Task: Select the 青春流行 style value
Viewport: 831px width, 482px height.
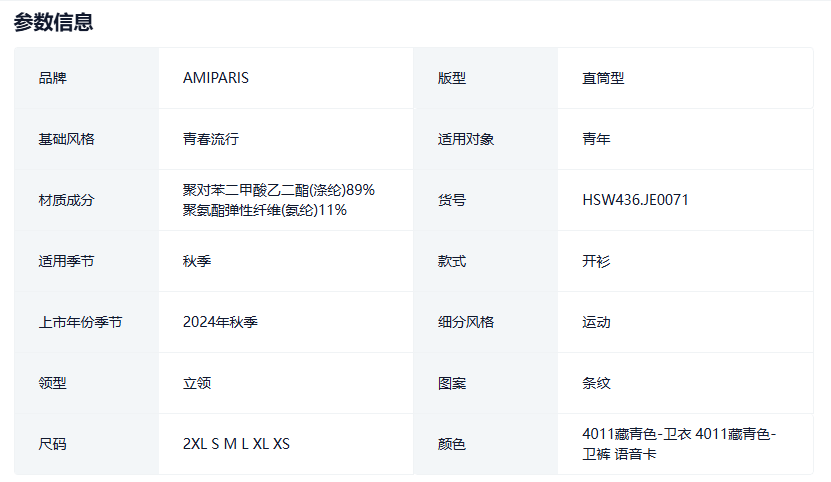Action: 211,139
